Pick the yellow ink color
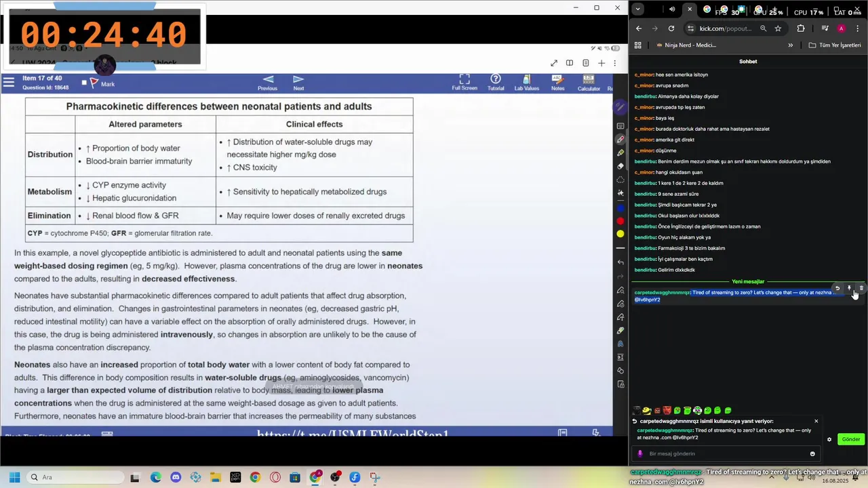This screenshot has height=488, width=868. coord(620,234)
